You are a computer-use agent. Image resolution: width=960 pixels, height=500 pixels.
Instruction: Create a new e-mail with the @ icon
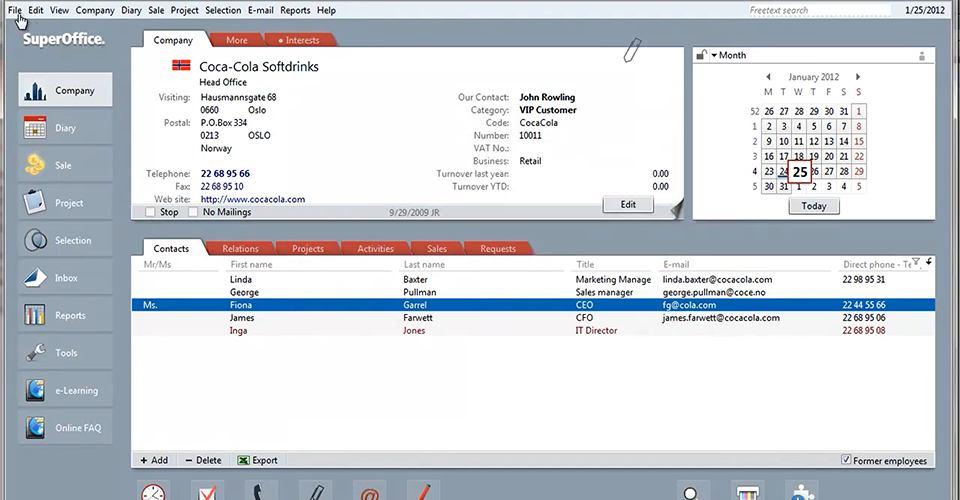pos(369,491)
